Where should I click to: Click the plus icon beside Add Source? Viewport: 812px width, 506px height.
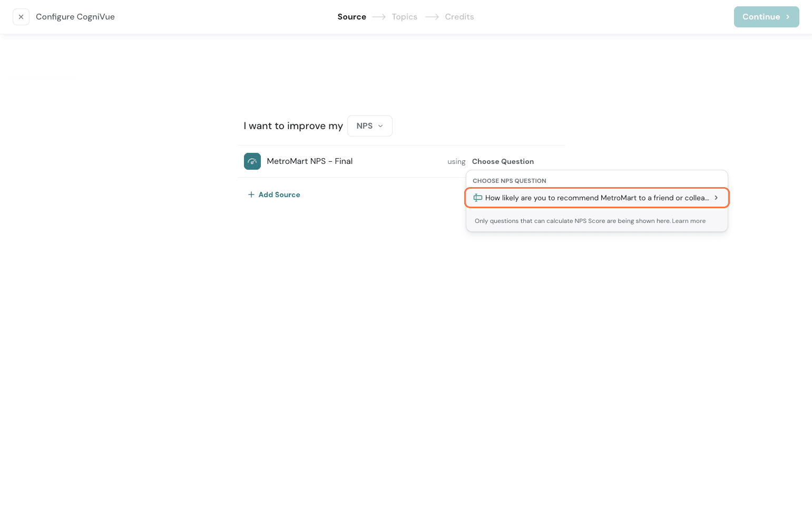pyautogui.click(x=251, y=195)
